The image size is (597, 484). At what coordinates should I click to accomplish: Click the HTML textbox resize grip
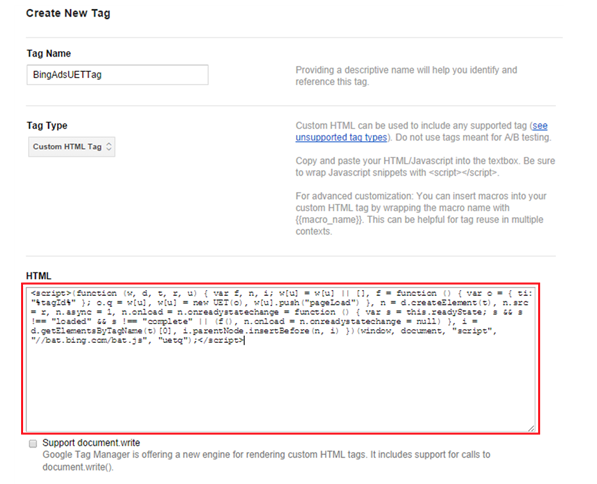(x=531, y=428)
